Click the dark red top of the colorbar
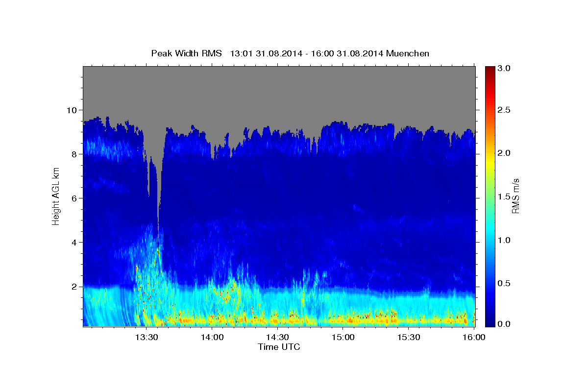This screenshot has height=392, width=588. 490,70
